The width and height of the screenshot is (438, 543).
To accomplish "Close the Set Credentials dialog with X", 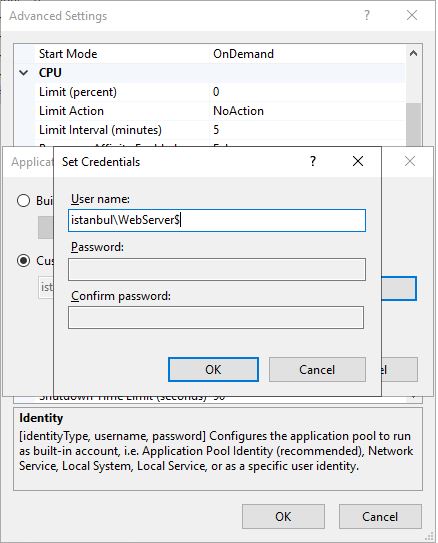I will click(358, 161).
